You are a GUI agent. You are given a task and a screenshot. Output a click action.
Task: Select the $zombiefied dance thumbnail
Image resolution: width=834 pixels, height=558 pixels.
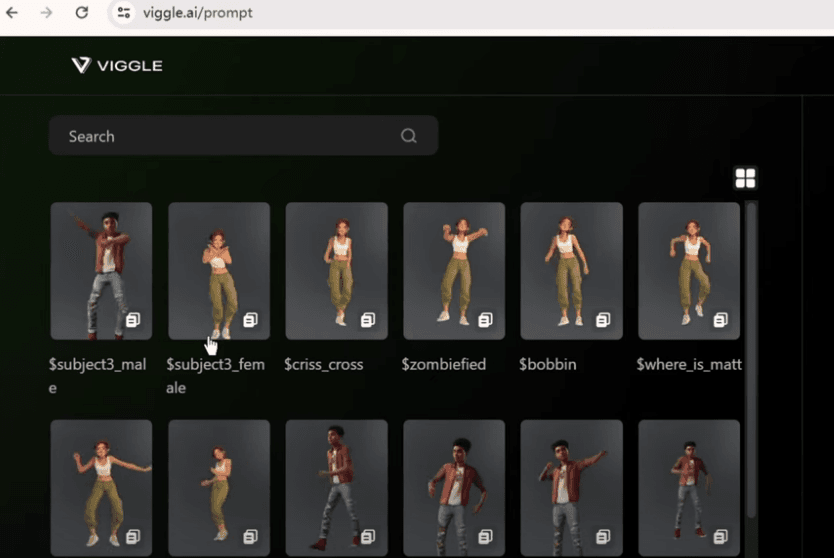pos(454,270)
